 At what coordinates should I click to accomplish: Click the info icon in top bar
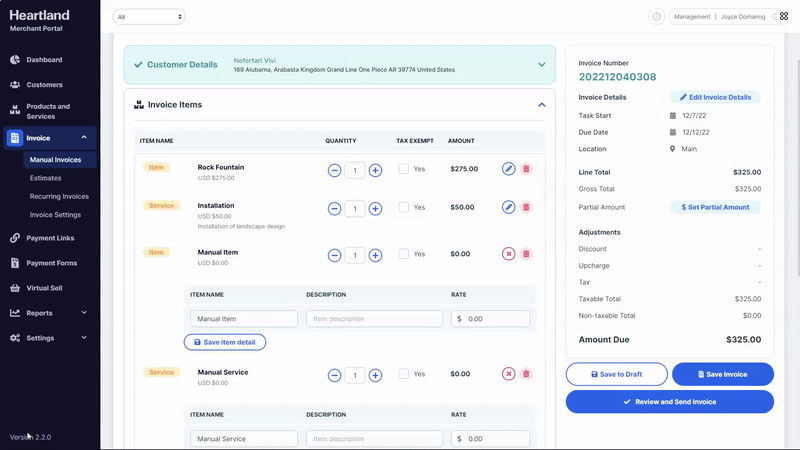(x=657, y=17)
